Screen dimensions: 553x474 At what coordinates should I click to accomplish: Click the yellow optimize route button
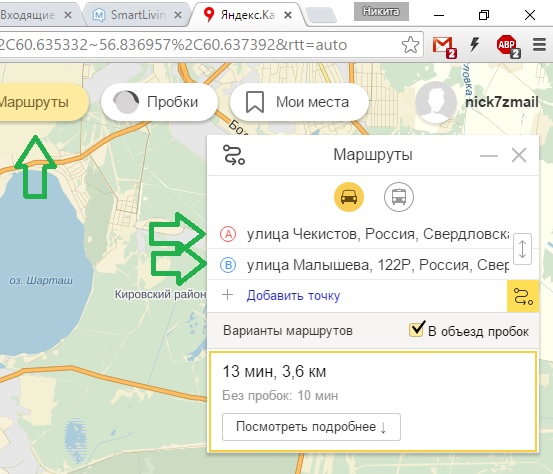coord(523,296)
